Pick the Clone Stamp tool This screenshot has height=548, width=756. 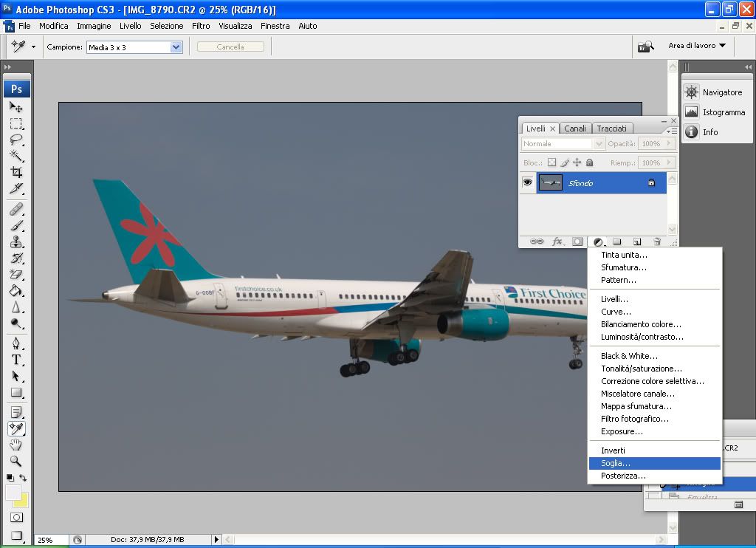tap(16, 242)
